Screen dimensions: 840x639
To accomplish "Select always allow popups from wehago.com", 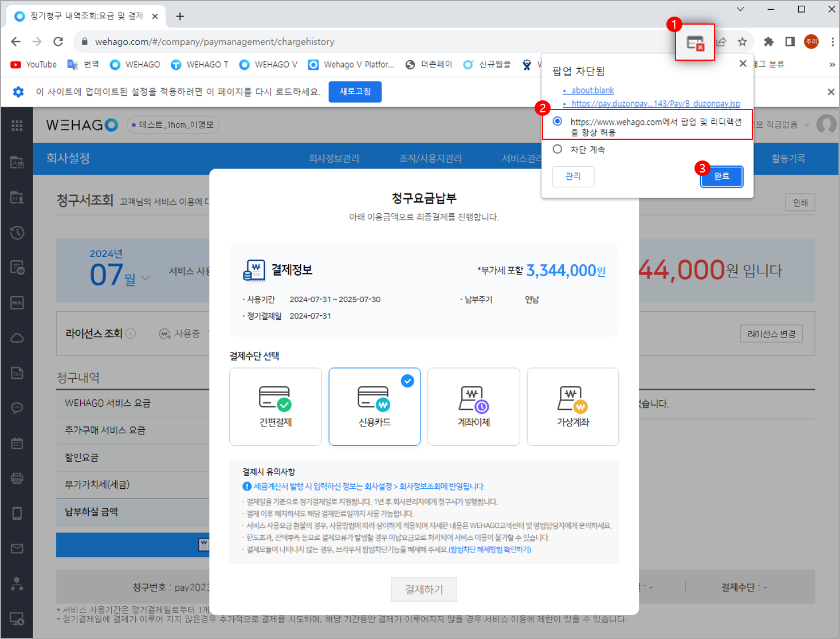I will pos(558,121).
